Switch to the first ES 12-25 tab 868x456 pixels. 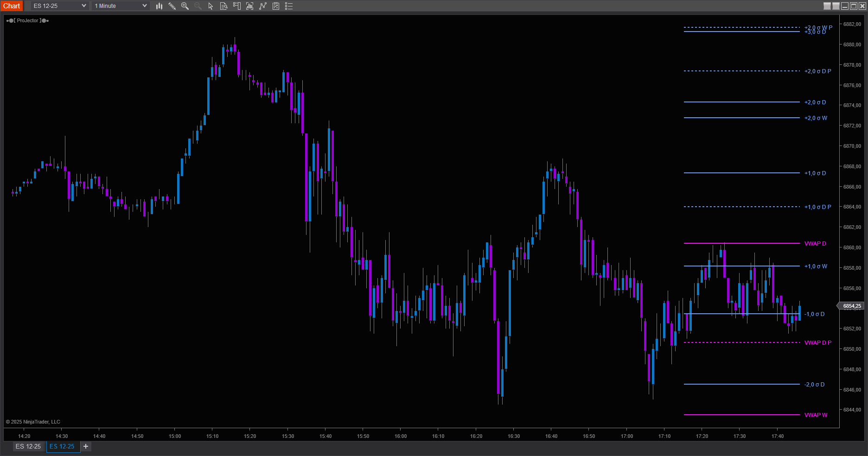click(x=28, y=446)
